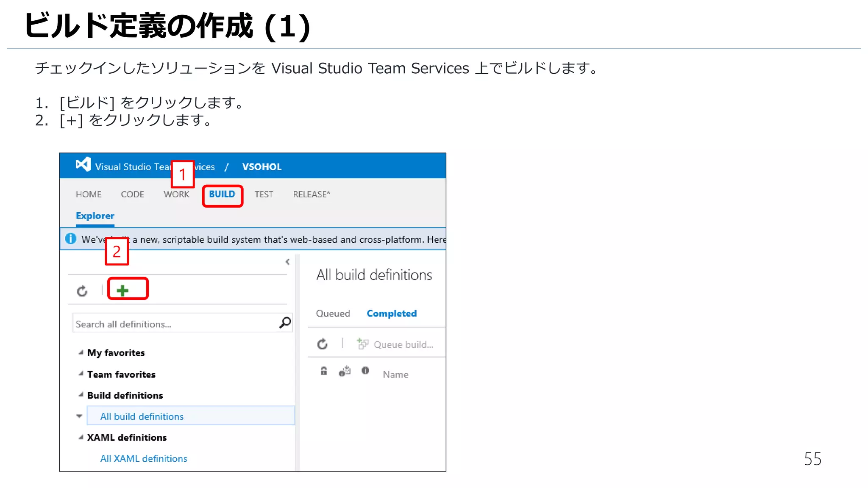Click the search magnifier icon

click(285, 323)
